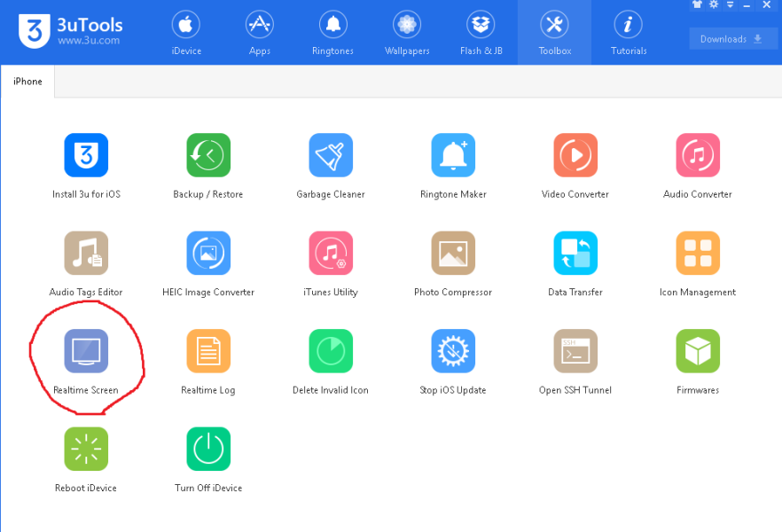Open Install 3u for iOS tool
The height and width of the screenshot is (532, 782).
click(86, 155)
